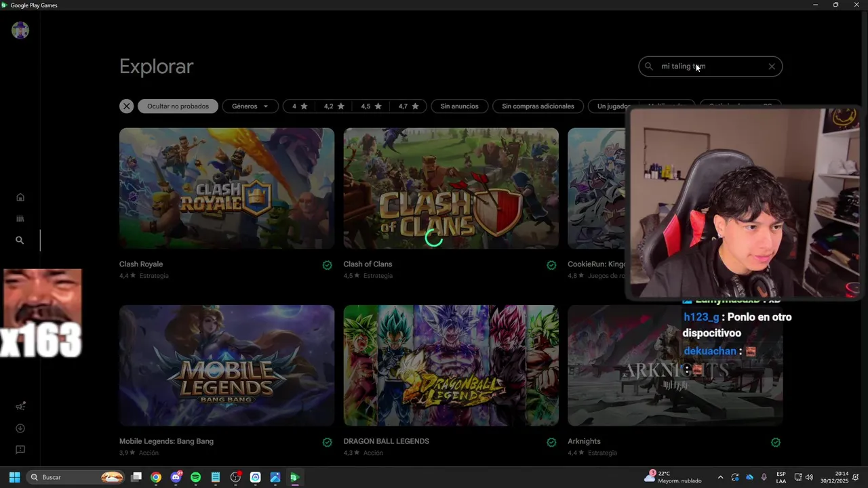Viewport: 868px width, 488px height.
Task: Toggle the 4,7 star rating filter
Action: tap(409, 106)
